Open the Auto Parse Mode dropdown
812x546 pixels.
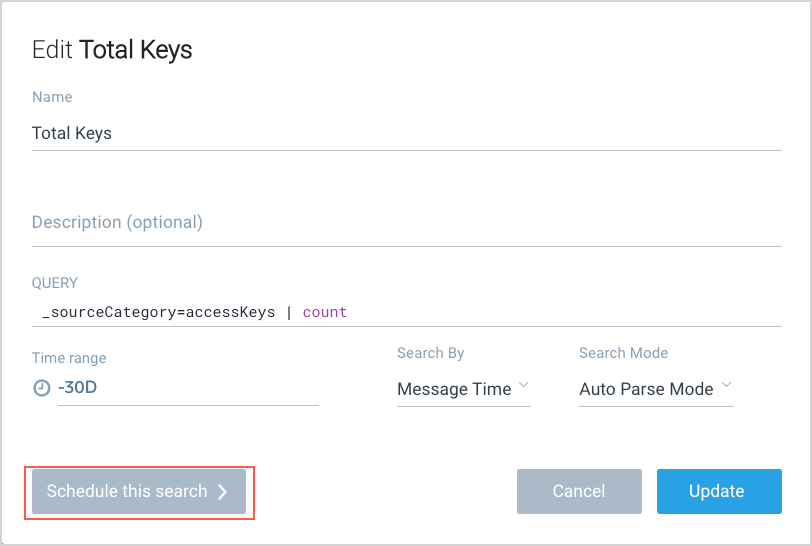pos(646,389)
